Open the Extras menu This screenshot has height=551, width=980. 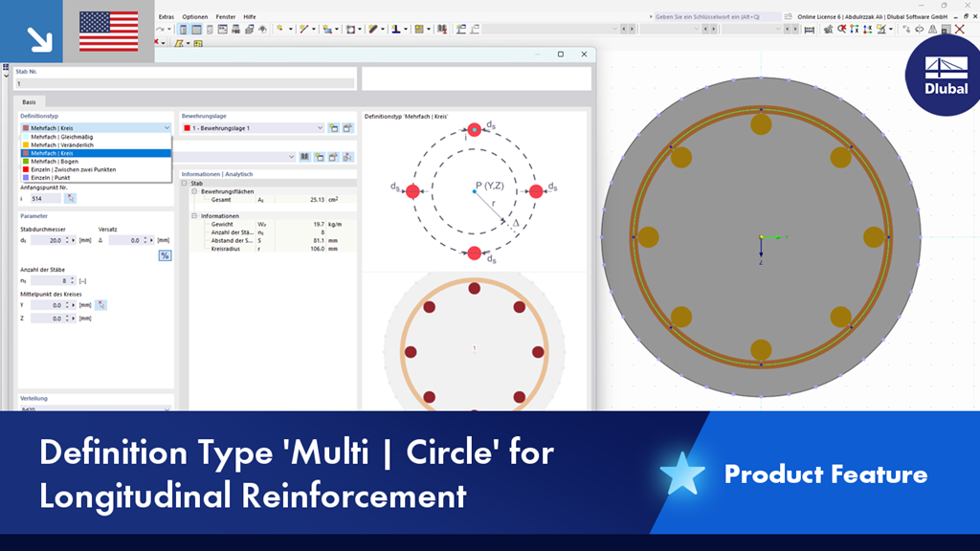(167, 17)
